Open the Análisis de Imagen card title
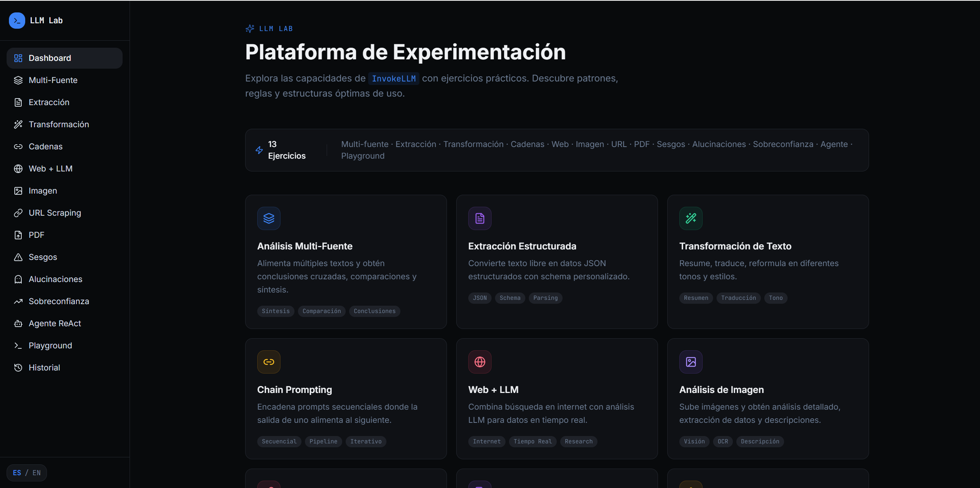Screen dimensions: 980x488 coord(721,390)
